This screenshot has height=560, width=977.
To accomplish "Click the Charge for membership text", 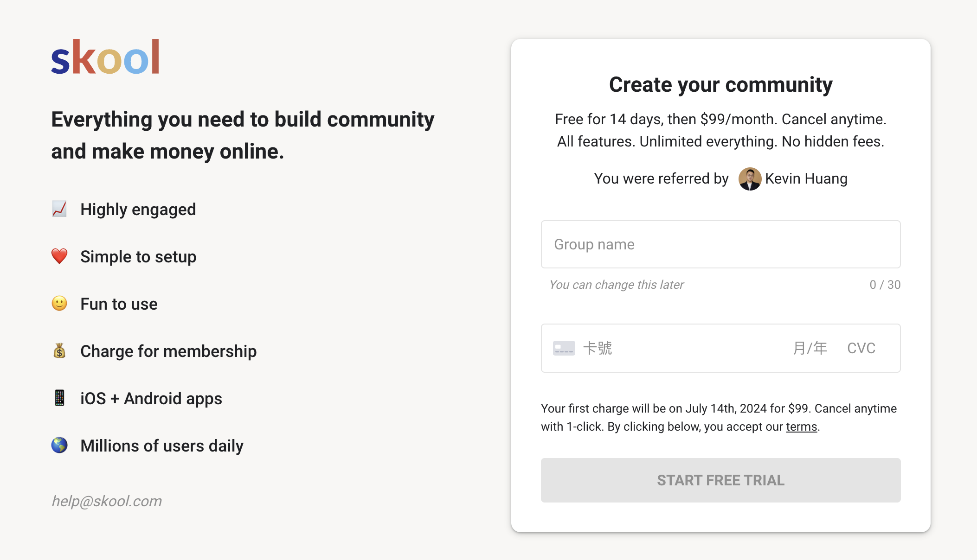I will [168, 351].
